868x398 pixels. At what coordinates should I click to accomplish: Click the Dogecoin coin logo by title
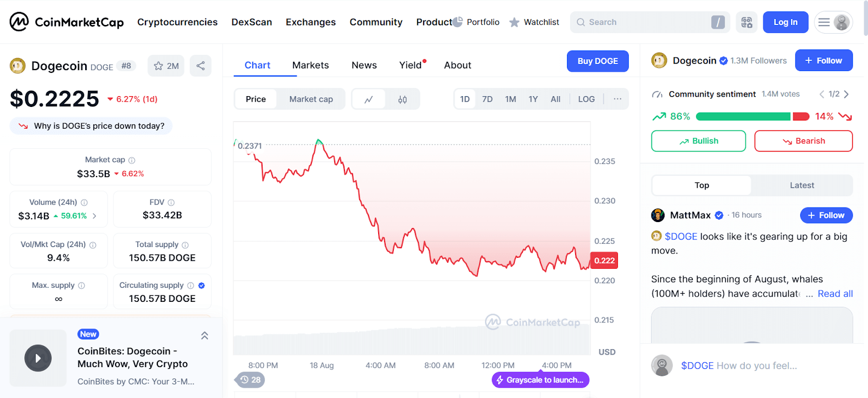click(18, 66)
